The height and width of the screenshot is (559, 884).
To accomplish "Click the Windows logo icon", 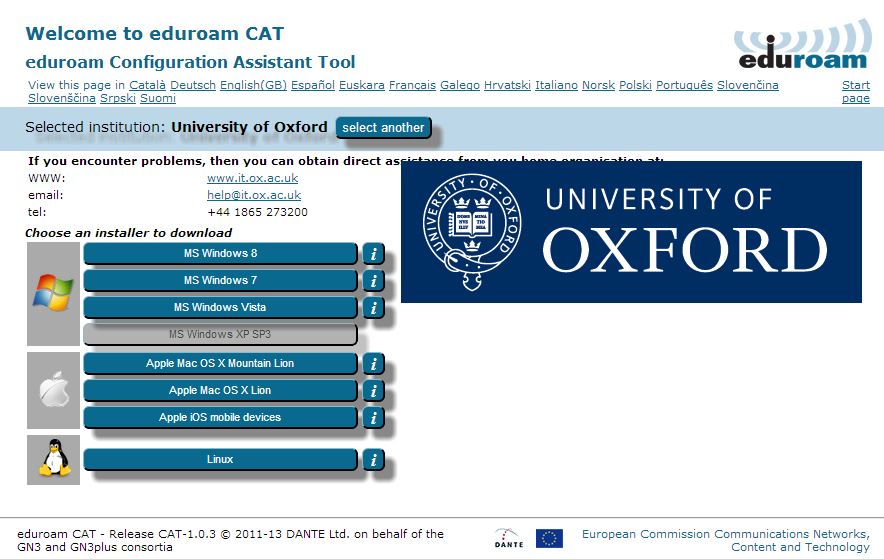I will (53, 293).
